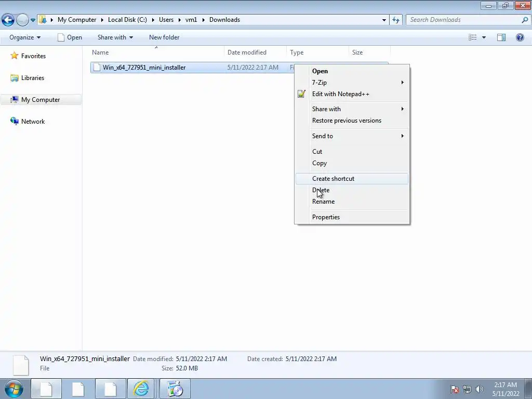The width and height of the screenshot is (532, 399).
Task: Open the Windows Start button
Action: click(x=14, y=389)
